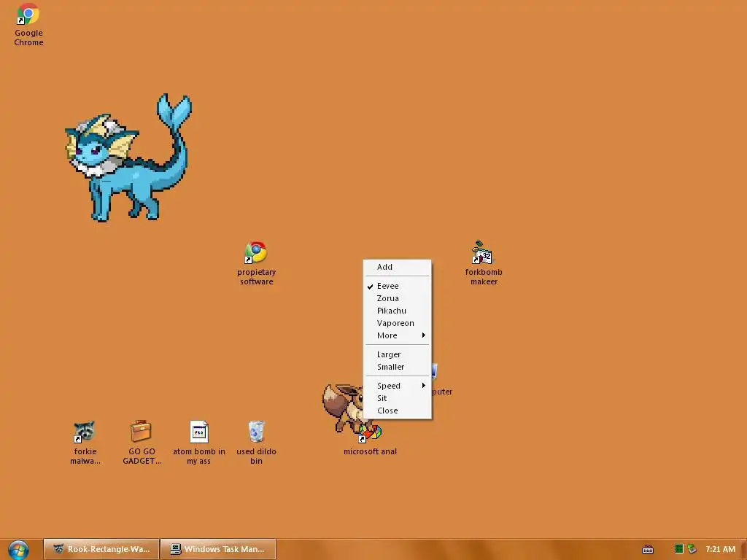Select the raccoon 'forkie malwa...' shortcut
Image resolution: width=747 pixels, height=560 pixels.
click(x=85, y=443)
